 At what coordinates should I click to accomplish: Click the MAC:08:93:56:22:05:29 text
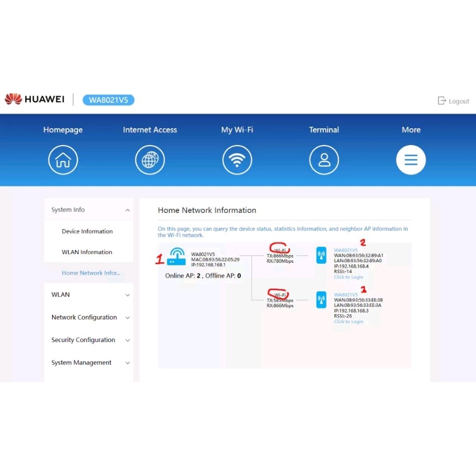[x=215, y=259]
